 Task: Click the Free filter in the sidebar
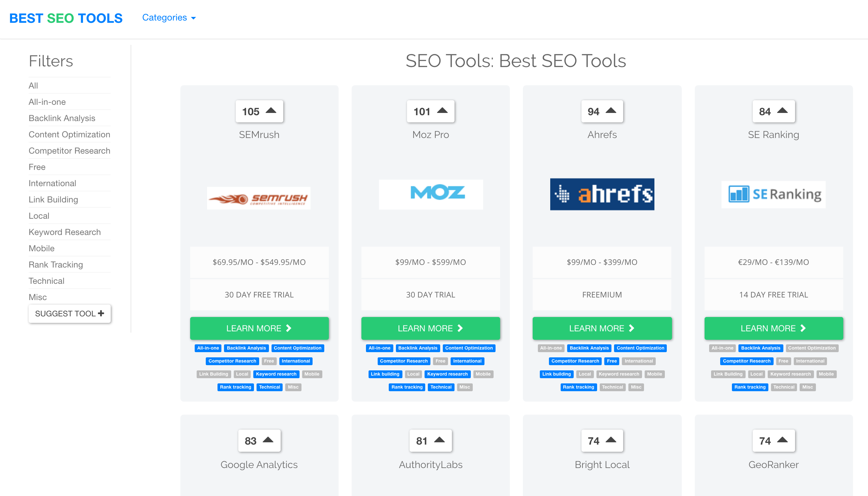[x=37, y=167]
